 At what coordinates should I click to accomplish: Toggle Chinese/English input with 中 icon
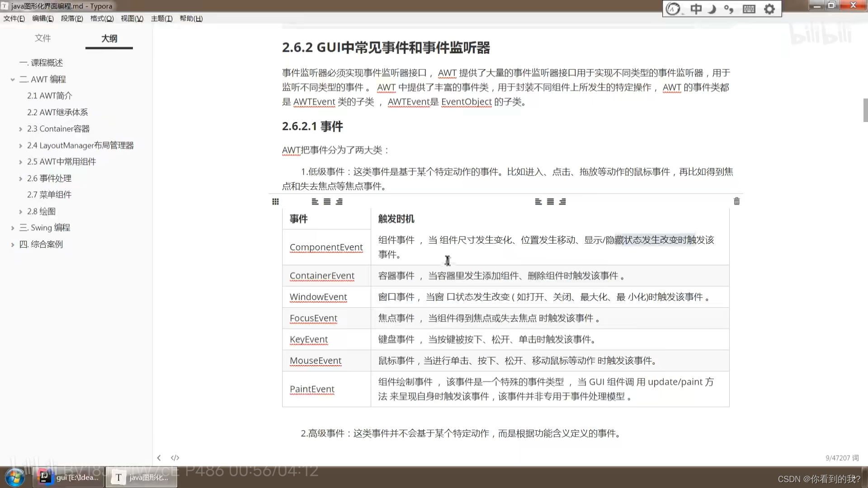(696, 9)
